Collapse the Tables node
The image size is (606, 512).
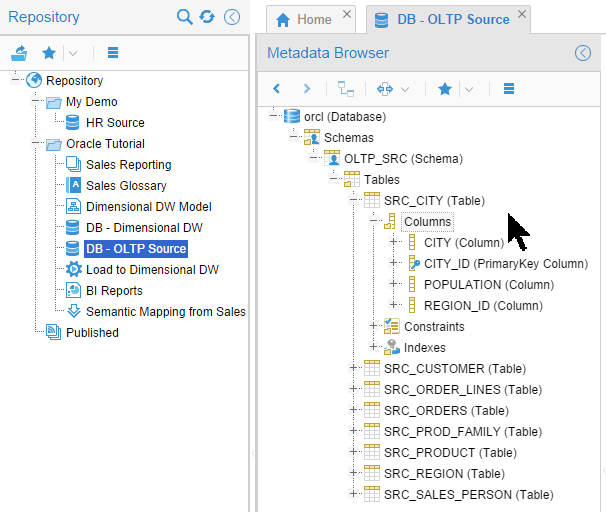tap(334, 178)
